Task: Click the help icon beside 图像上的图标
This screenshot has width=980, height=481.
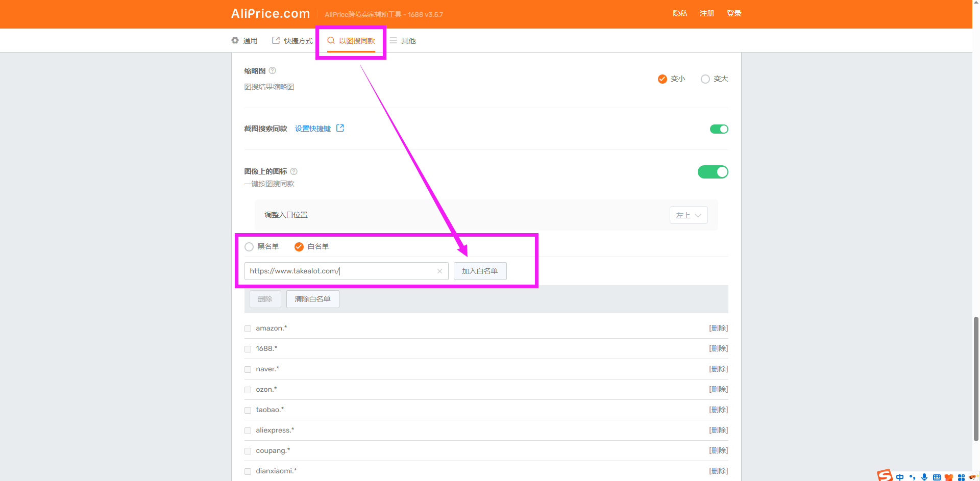Action: [x=294, y=171]
